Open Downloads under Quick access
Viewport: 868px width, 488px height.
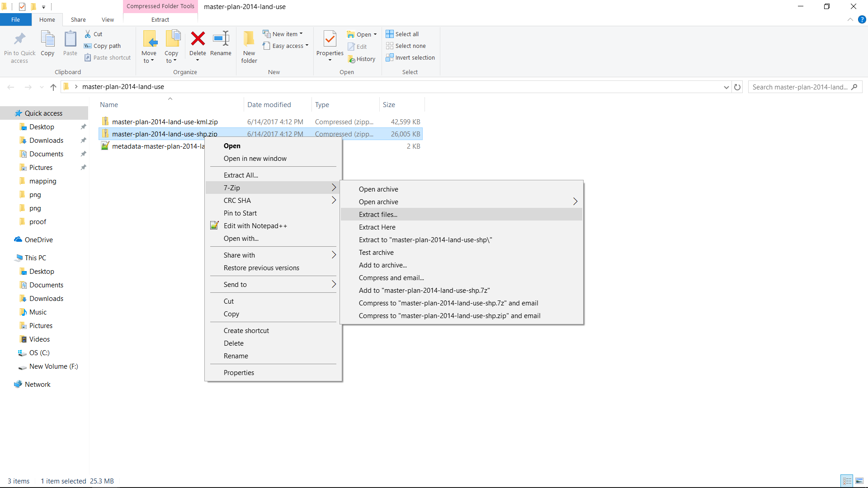coord(46,141)
